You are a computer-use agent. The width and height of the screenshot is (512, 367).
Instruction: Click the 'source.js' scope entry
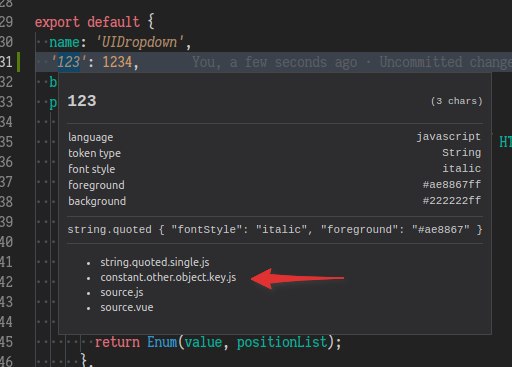click(x=122, y=292)
